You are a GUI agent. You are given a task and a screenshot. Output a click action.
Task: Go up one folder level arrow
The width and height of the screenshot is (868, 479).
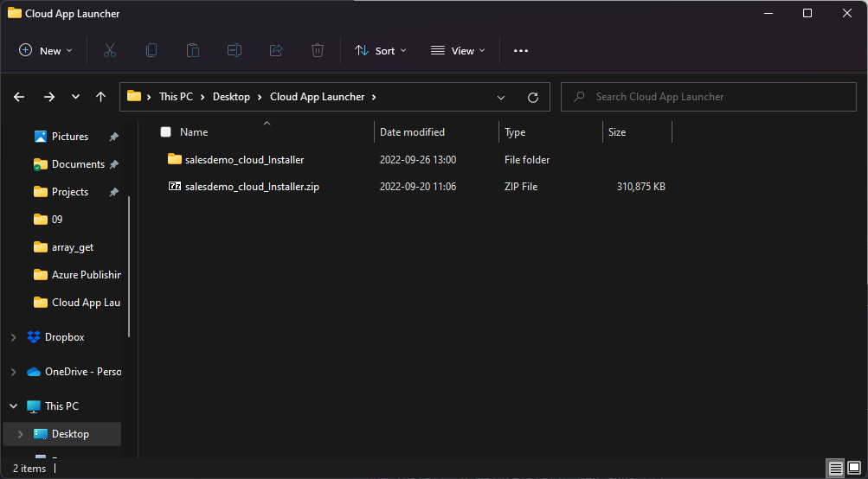100,97
